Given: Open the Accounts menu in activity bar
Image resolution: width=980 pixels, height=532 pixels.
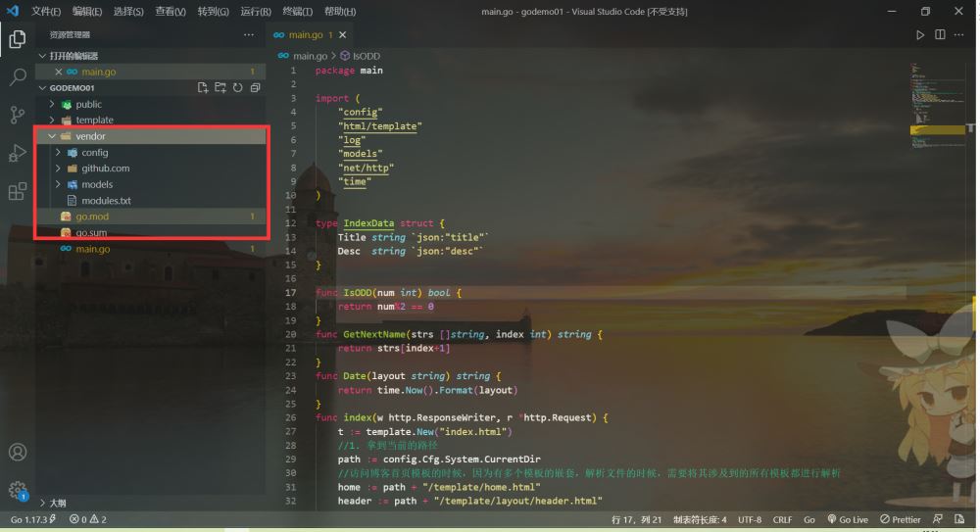Looking at the screenshot, I should [18, 452].
